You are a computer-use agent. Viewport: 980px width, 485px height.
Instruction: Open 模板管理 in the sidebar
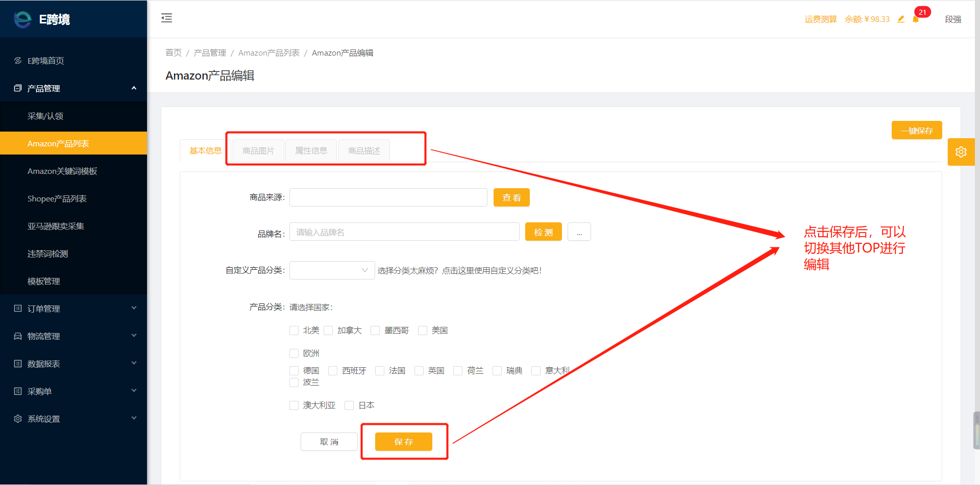coord(73,281)
